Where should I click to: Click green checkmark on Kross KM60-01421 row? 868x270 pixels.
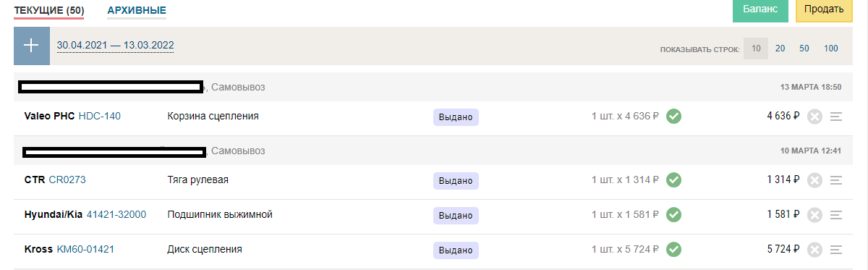tap(674, 249)
